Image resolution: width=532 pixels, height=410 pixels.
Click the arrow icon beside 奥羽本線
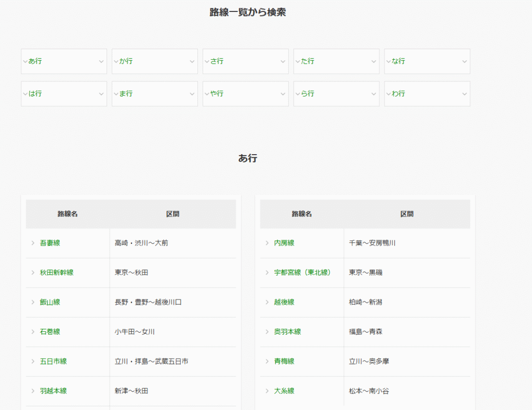(x=267, y=332)
